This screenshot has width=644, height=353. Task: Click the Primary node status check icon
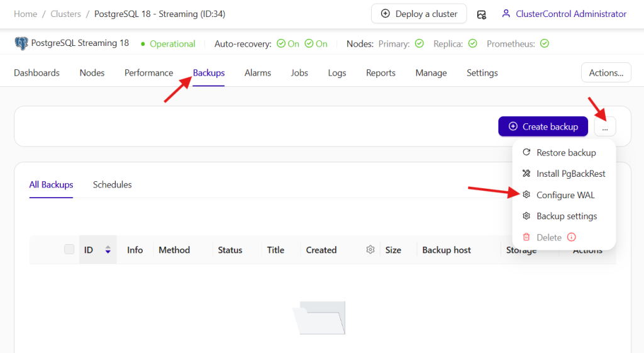[419, 43]
